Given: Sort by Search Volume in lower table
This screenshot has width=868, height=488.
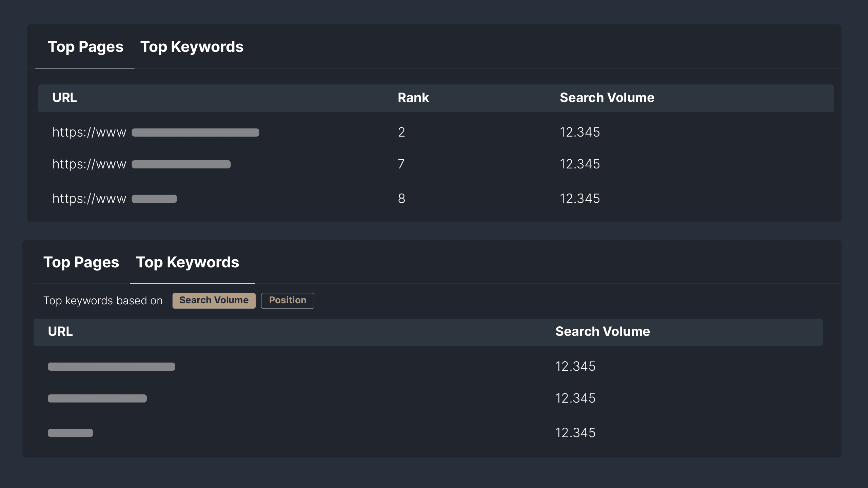Looking at the screenshot, I should [x=602, y=332].
